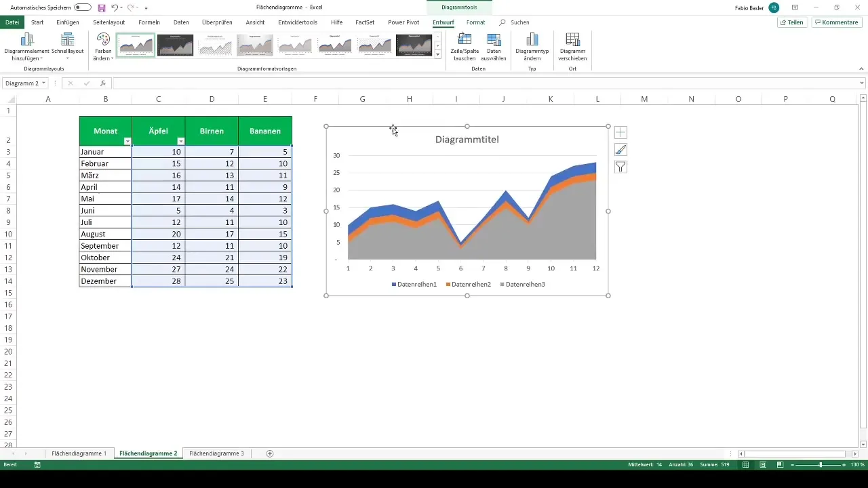Select column header M
The width and height of the screenshot is (868, 488).
click(644, 99)
